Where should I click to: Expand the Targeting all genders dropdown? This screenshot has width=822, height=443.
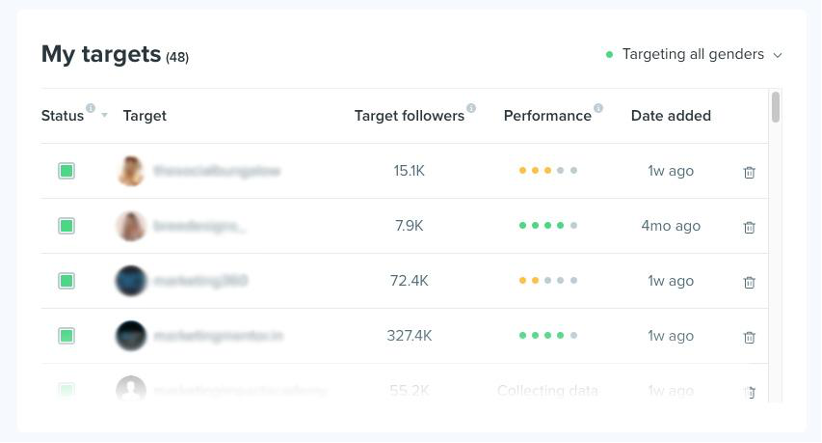[694, 55]
